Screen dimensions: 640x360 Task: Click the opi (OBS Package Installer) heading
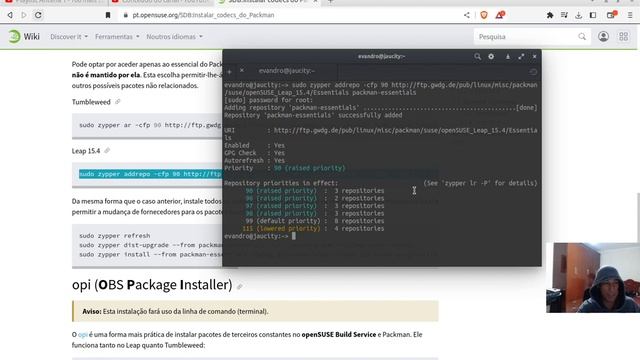152,284
